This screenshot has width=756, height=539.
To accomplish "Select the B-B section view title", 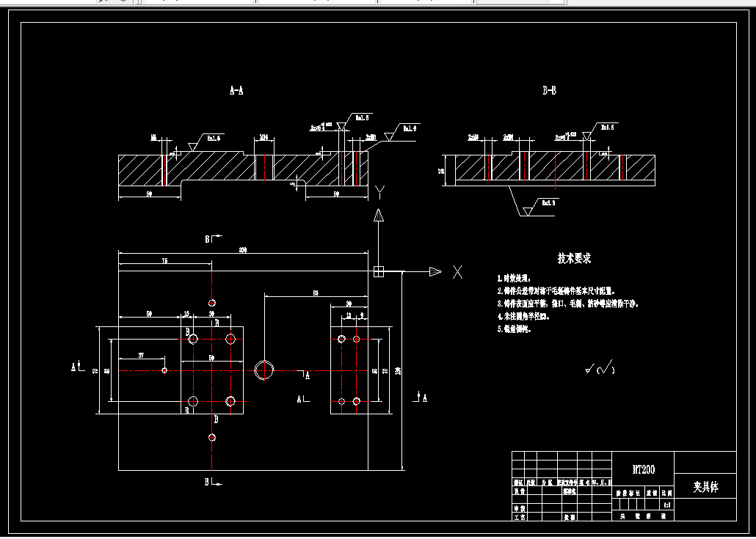I will tap(549, 90).
